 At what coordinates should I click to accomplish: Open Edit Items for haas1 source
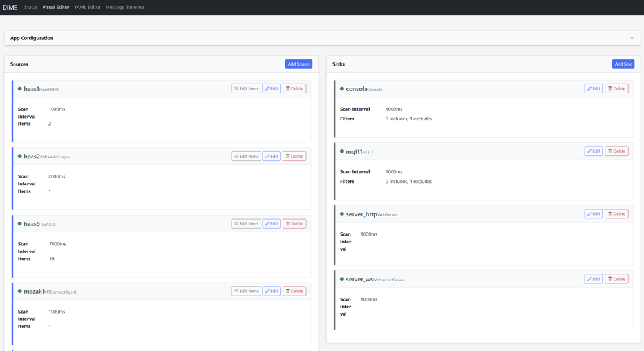[x=246, y=89]
